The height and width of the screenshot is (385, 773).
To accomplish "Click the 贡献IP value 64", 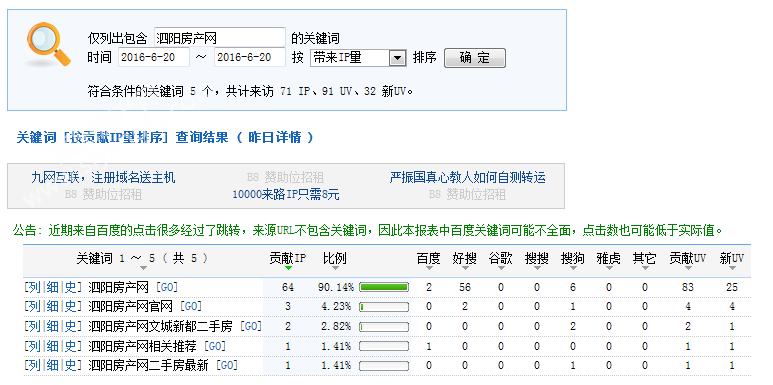I will click(x=288, y=287).
